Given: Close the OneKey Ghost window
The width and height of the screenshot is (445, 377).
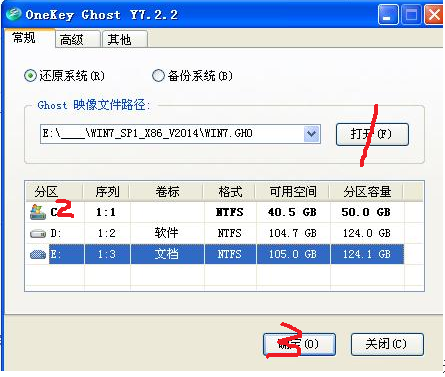Looking at the screenshot, I should tap(434, 15).
